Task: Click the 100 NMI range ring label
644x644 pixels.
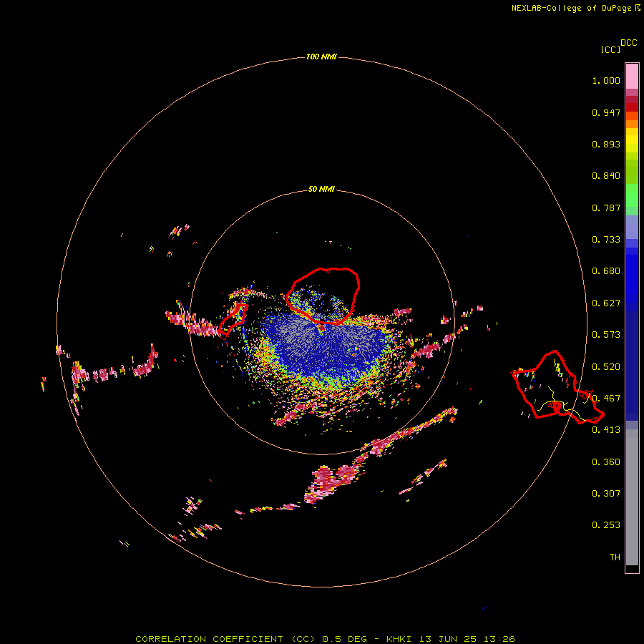Action: 321,57
